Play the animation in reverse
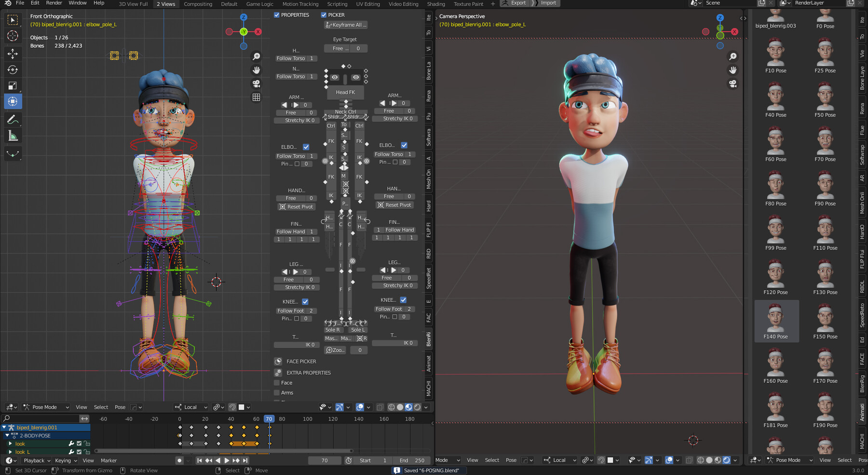Image resolution: width=868 pixels, height=475 pixels. point(217,461)
